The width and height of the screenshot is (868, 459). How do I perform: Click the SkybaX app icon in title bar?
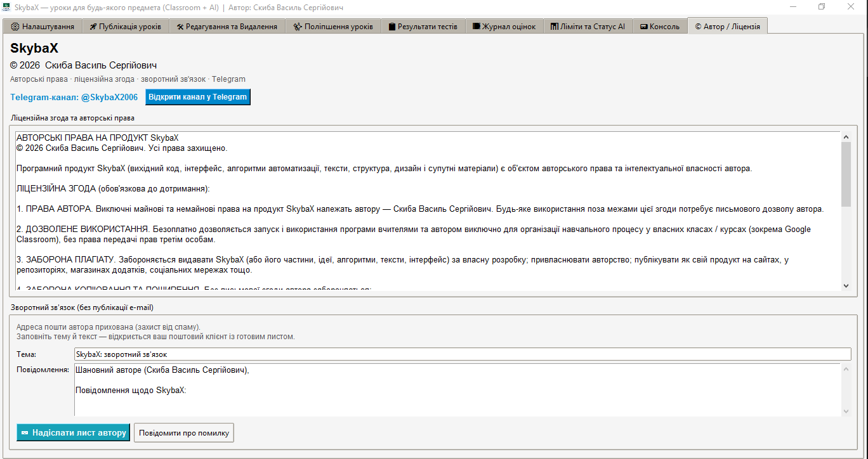[x=6, y=6]
